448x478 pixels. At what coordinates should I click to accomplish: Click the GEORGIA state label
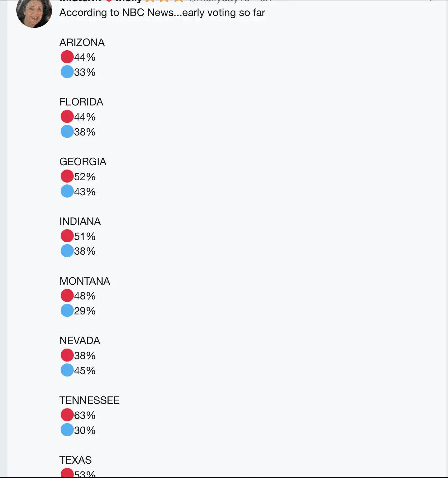83,162
